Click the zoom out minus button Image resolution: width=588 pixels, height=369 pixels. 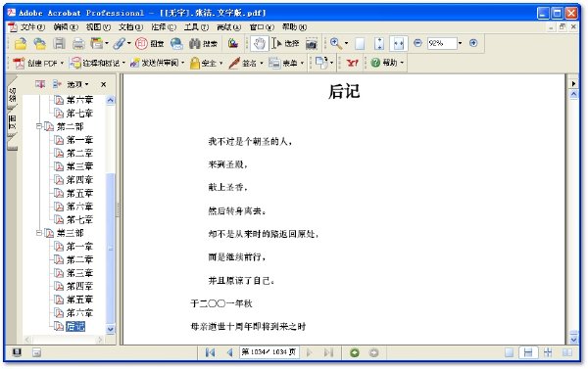coord(417,43)
